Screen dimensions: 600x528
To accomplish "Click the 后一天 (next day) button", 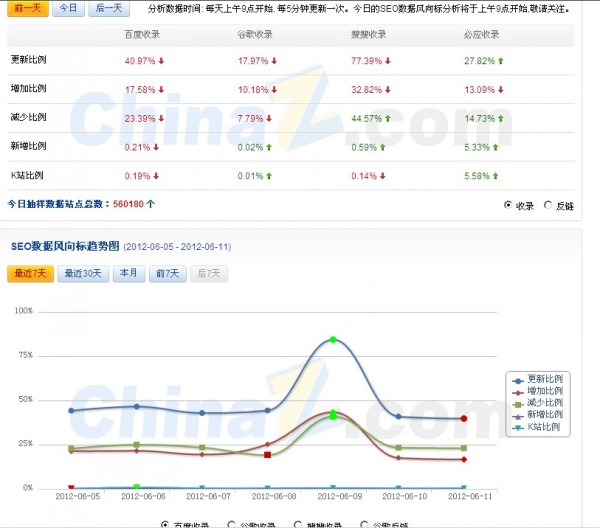I will pos(107,8).
